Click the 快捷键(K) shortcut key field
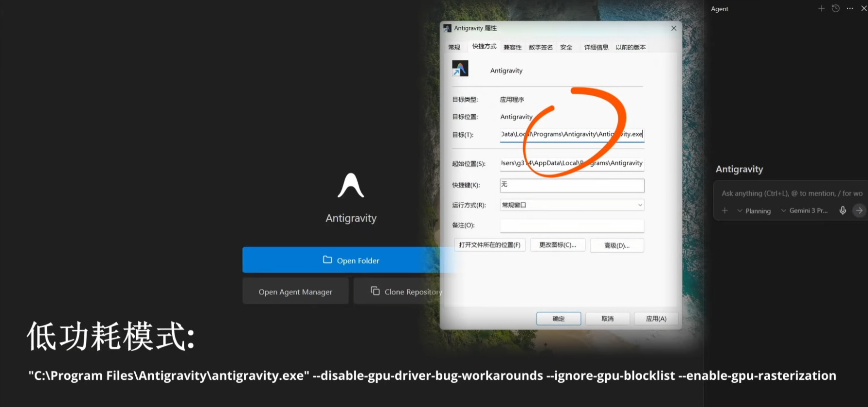This screenshot has height=407, width=868. [x=572, y=185]
